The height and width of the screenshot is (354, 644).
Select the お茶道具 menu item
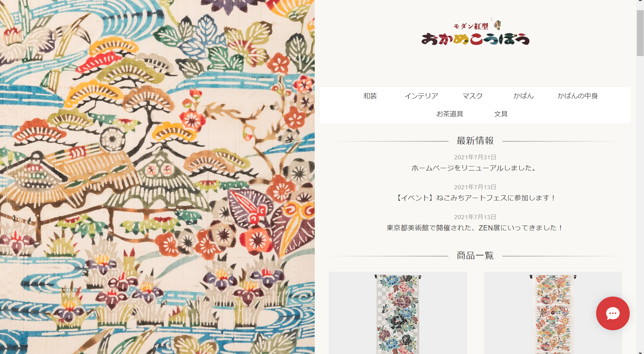click(450, 114)
